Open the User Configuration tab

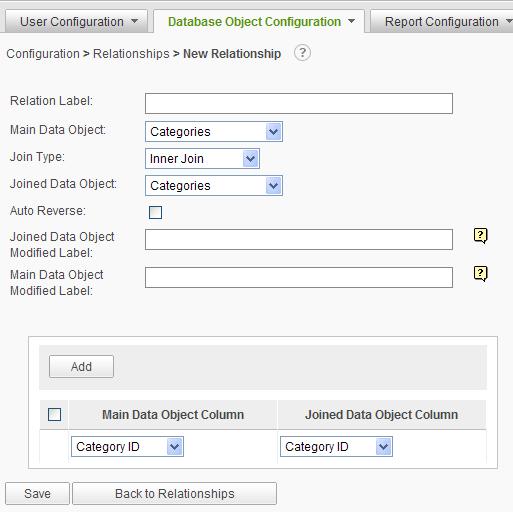click(76, 21)
